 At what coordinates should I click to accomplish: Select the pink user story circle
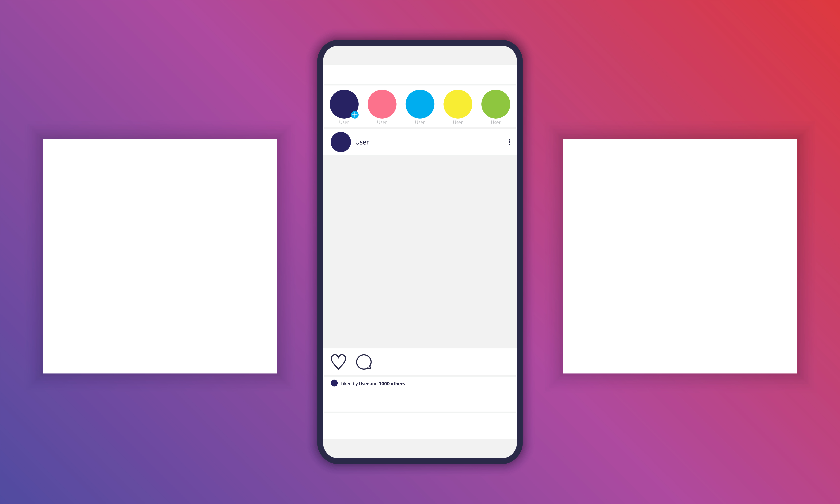coord(382,103)
